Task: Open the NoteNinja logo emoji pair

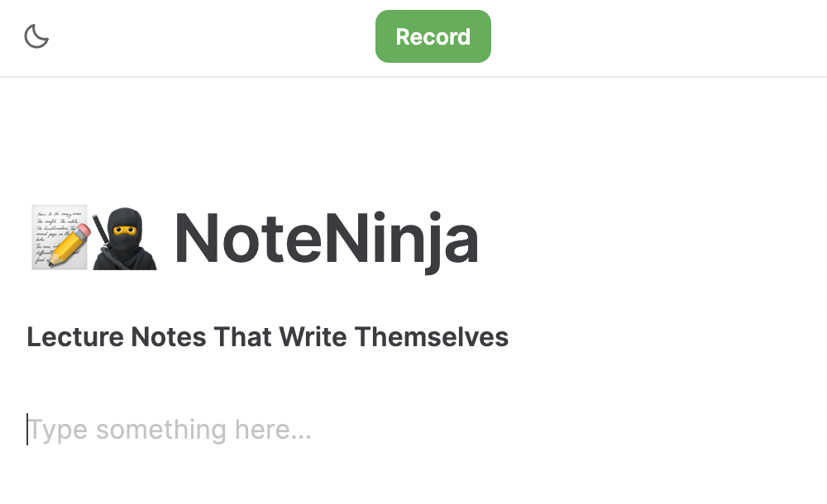Action: pos(91,237)
